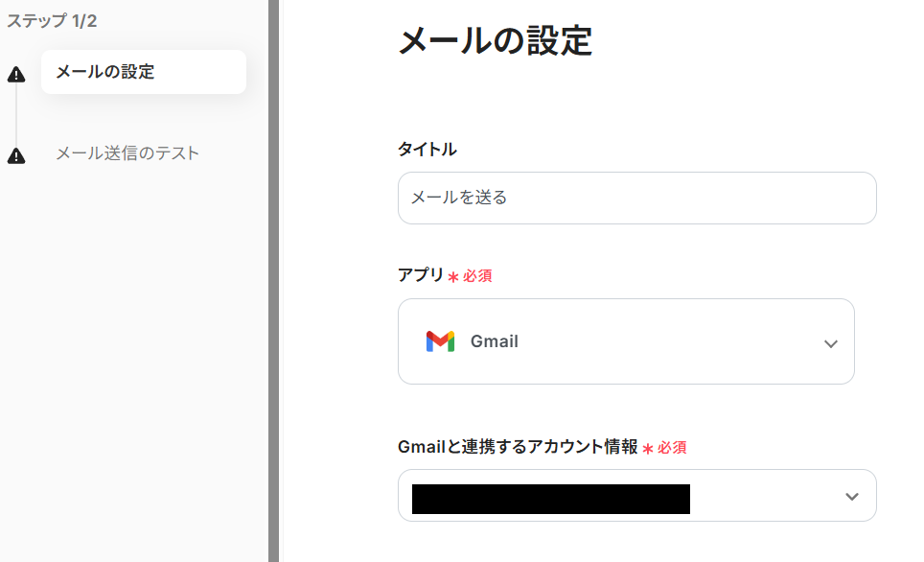Click the gray vertical sidebar scrollbar
The width and height of the screenshot is (924, 562).
273,281
